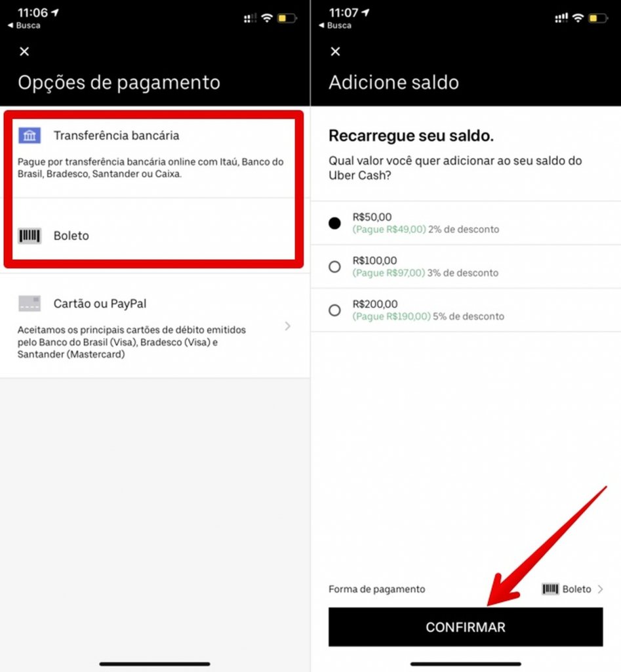
Task: Tap the small barcode icon beside Forma de pagamento
Action: [x=550, y=589]
